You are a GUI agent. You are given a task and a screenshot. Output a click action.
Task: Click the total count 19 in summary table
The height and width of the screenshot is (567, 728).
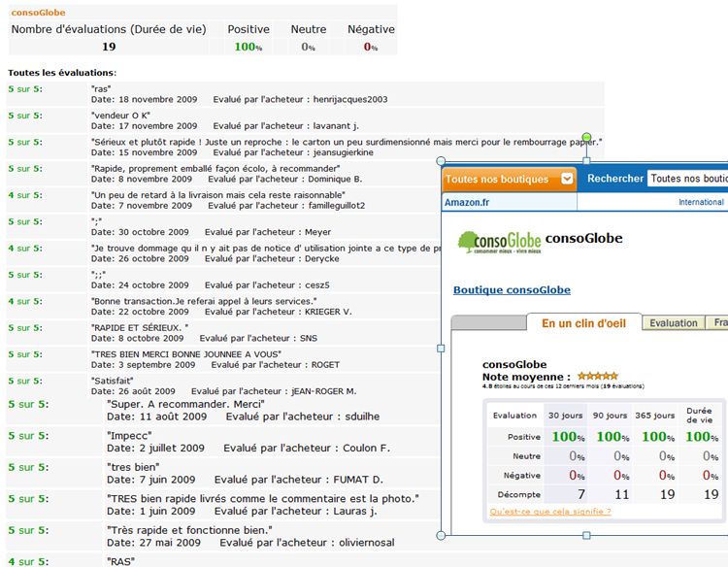109,47
